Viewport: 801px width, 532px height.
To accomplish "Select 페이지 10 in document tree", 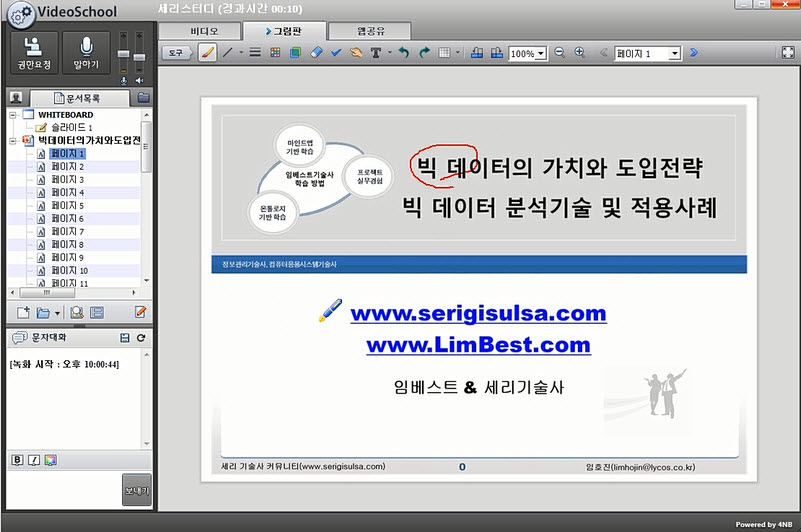I will point(69,270).
